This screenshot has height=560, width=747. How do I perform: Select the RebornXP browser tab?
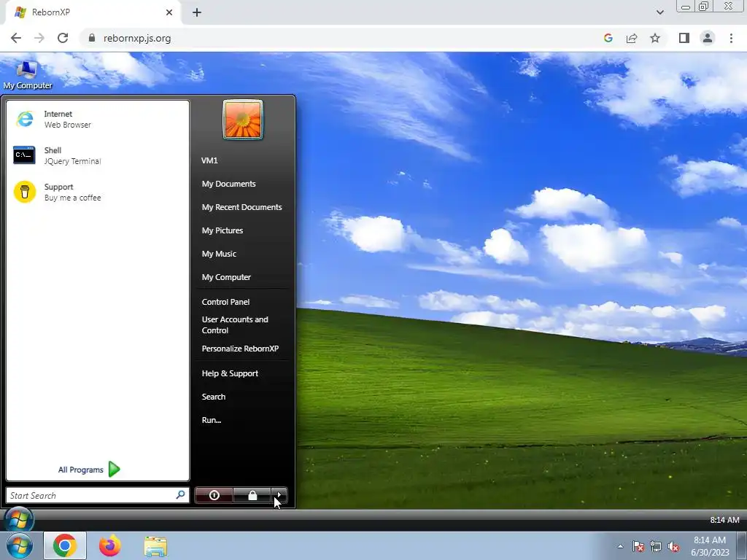point(93,12)
